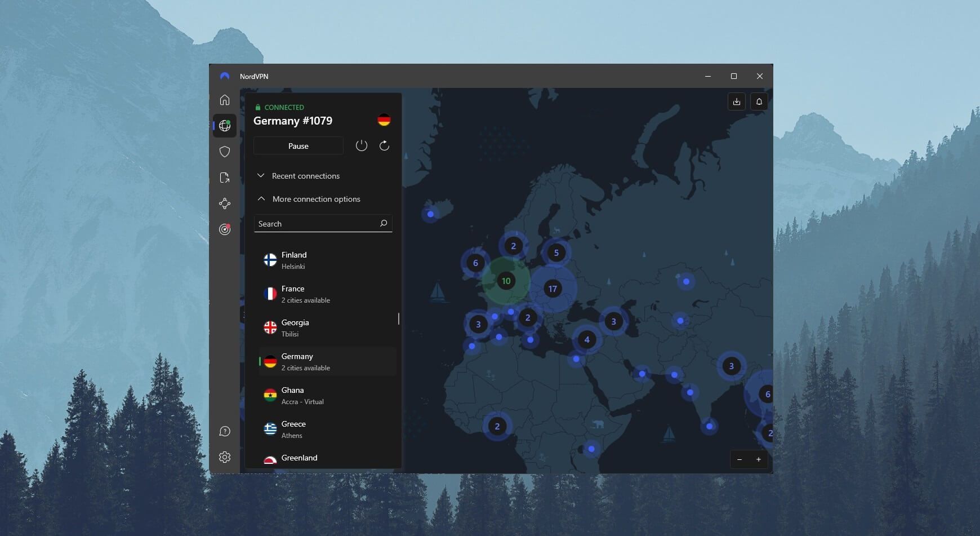This screenshot has height=536, width=980.
Task: Select Finland Helsinki from the country list
Action: coord(327,260)
